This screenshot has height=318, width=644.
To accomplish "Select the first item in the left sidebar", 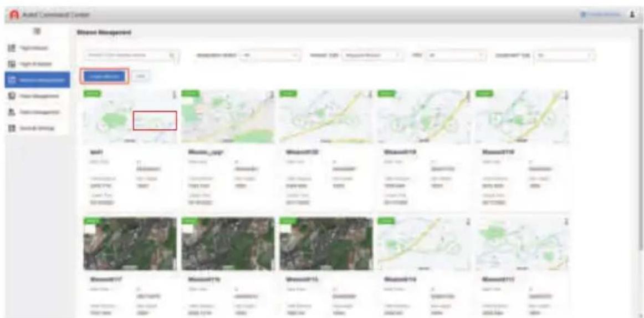I will 36,48.
